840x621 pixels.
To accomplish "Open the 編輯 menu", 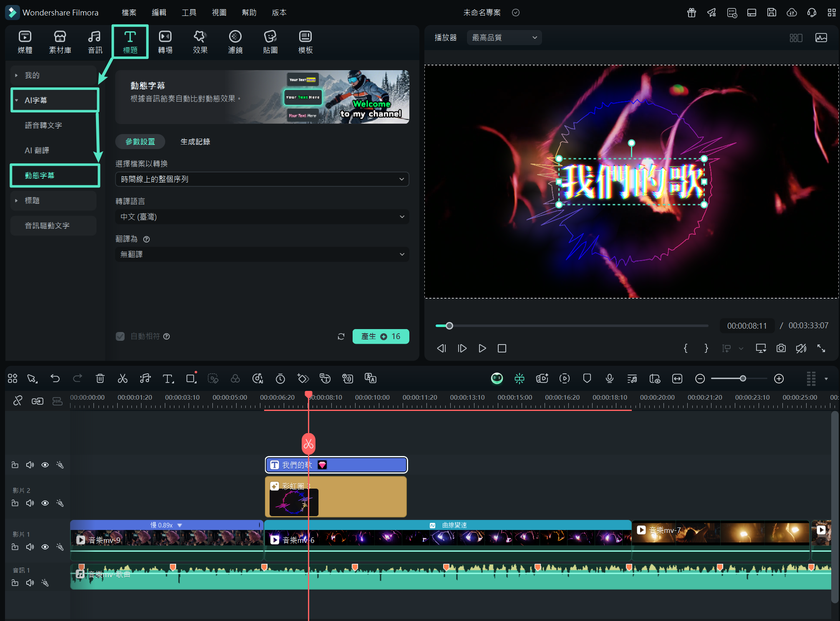I will [159, 13].
